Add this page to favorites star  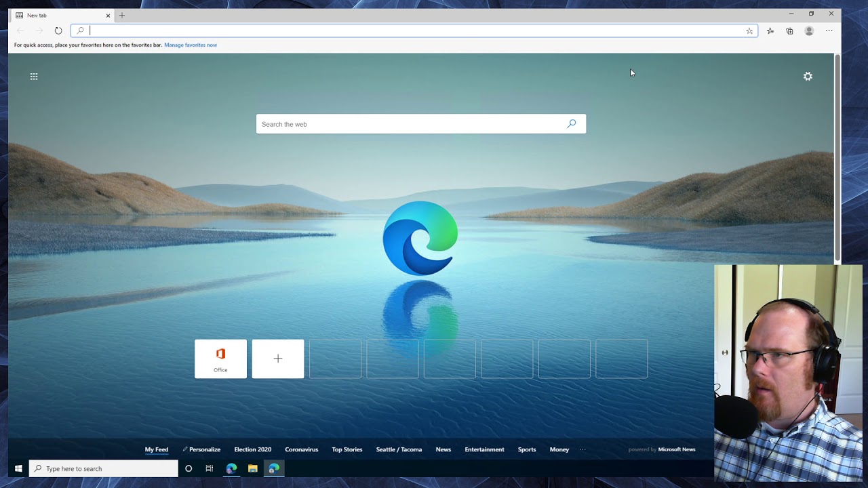click(749, 30)
